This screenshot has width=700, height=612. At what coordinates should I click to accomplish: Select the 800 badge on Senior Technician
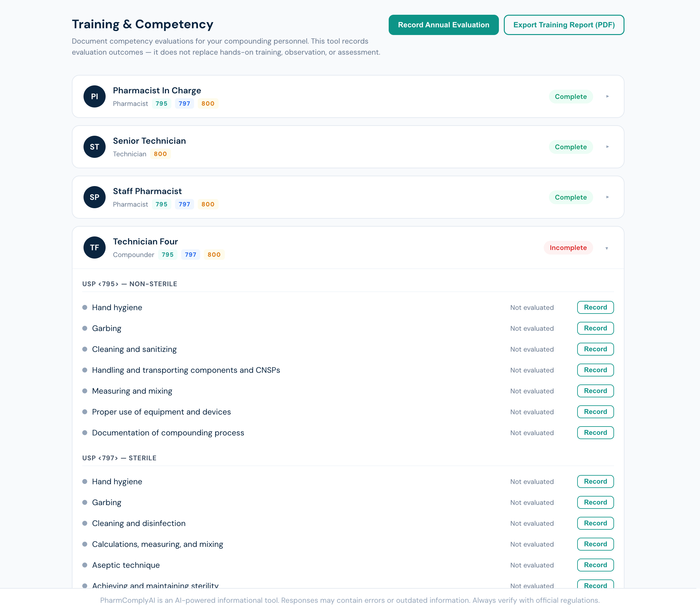pyautogui.click(x=160, y=154)
